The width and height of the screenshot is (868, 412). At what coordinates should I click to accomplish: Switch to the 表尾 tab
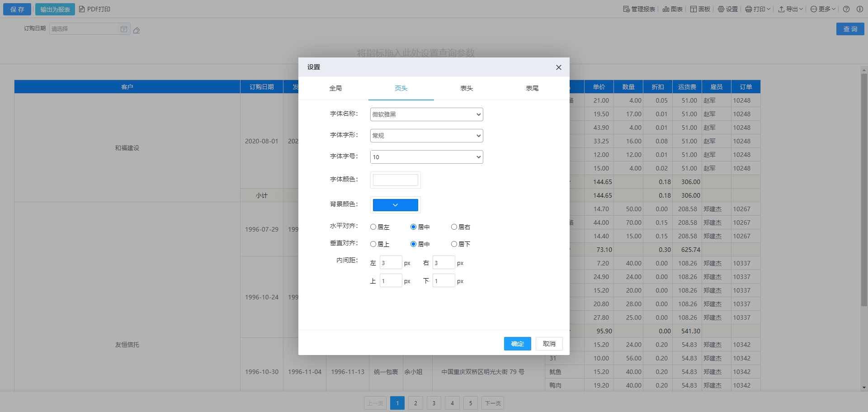(532, 88)
